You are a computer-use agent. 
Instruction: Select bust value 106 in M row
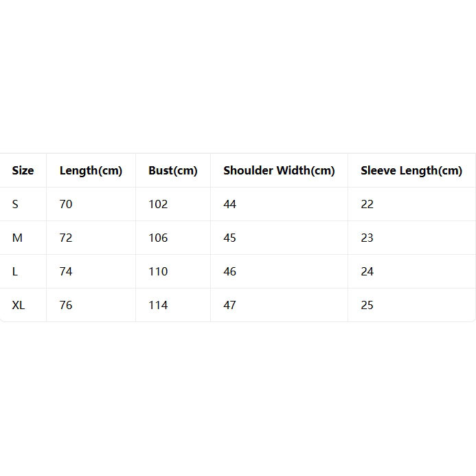158,238
